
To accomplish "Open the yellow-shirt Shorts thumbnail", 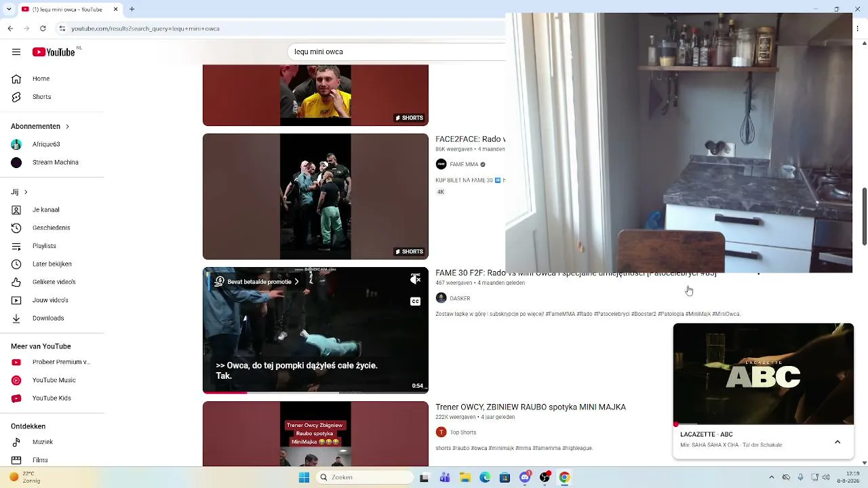I will (x=315, y=96).
